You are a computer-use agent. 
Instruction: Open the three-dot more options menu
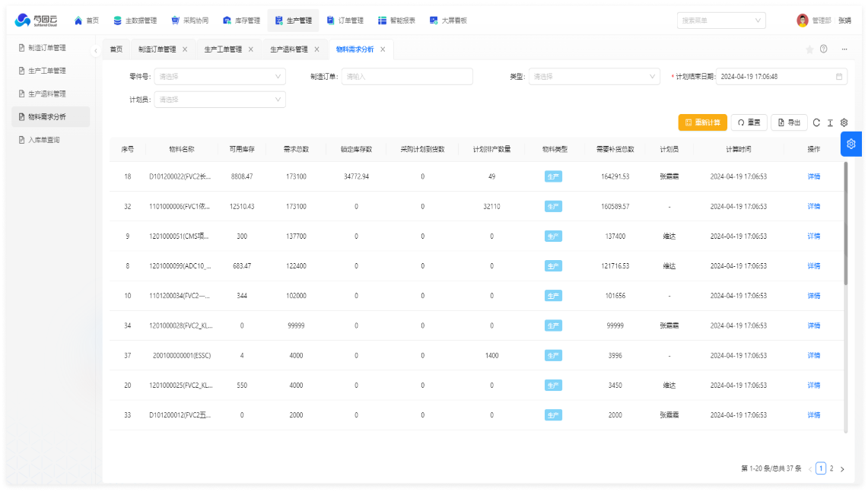click(x=844, y=49)
